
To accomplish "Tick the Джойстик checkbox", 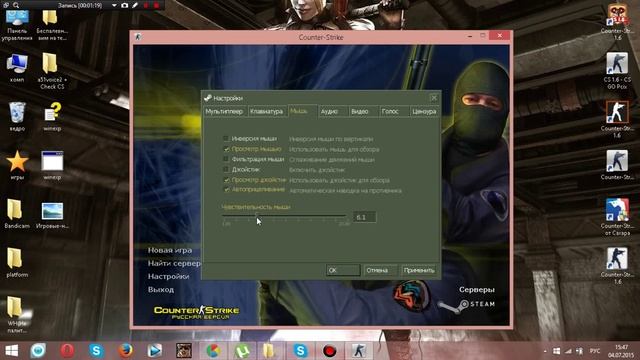I will click(226, 169).
